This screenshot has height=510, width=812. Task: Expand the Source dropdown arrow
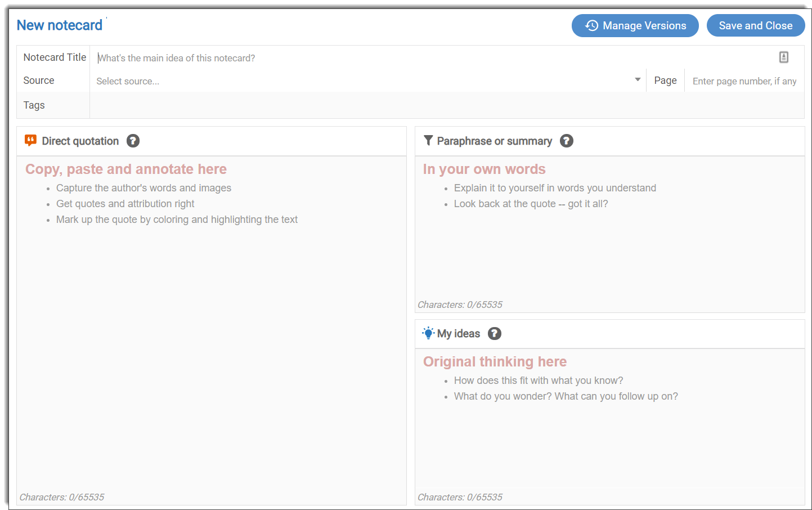tap(638, 80)
